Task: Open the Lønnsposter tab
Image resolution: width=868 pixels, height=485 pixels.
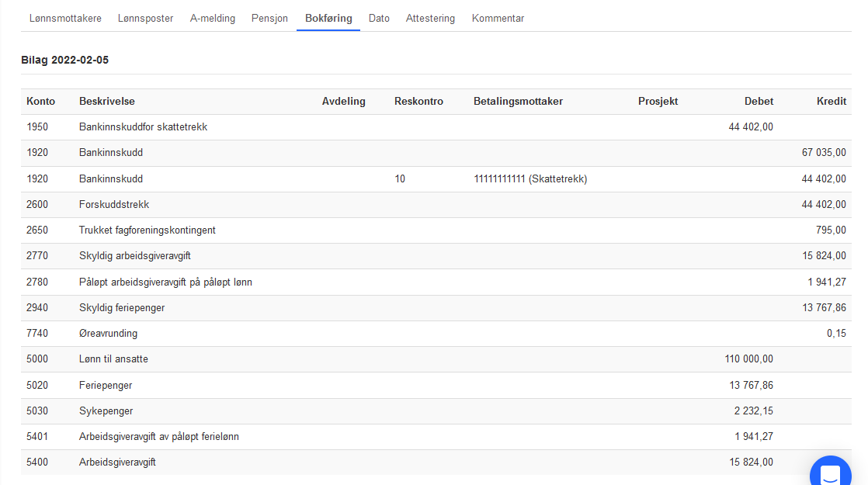Action: pyautogui.click(x=146, y=18)
